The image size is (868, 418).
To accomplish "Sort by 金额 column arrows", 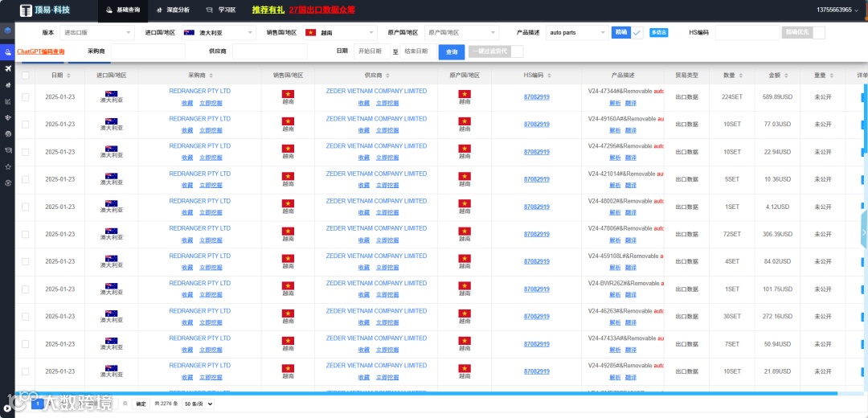I will (787, 76).
